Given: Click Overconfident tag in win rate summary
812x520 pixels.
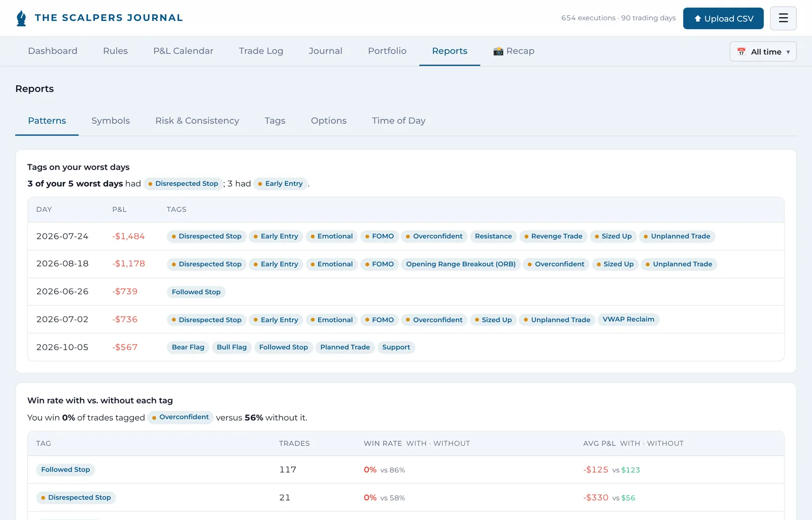Looking at the screenshot, I should 180,417.
